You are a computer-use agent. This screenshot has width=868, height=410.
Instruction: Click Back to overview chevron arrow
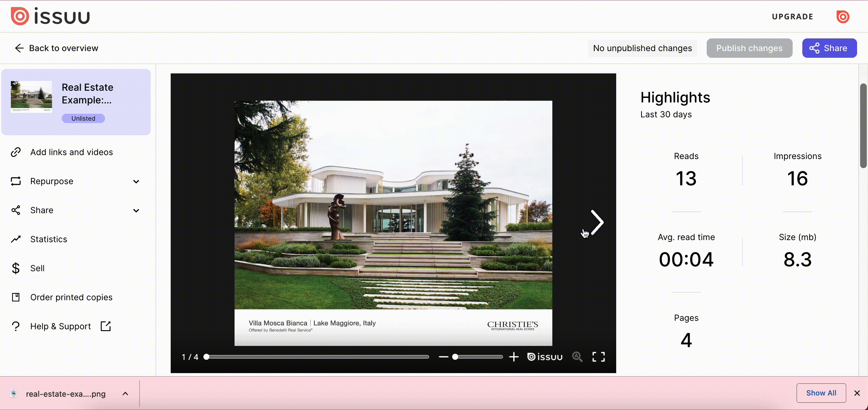(18, 47)
